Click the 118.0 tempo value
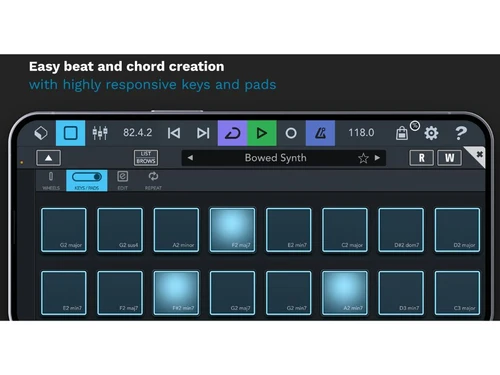The image size is (500, 375). click(x=361, y=133)
